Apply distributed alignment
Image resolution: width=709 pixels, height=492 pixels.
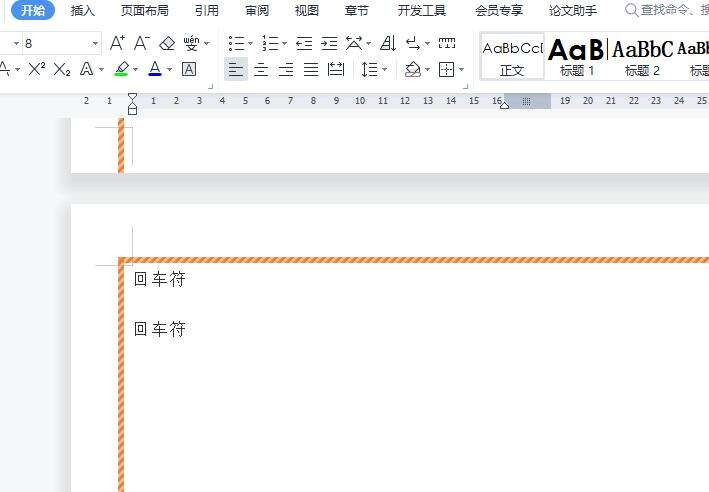tap(336, 69)
